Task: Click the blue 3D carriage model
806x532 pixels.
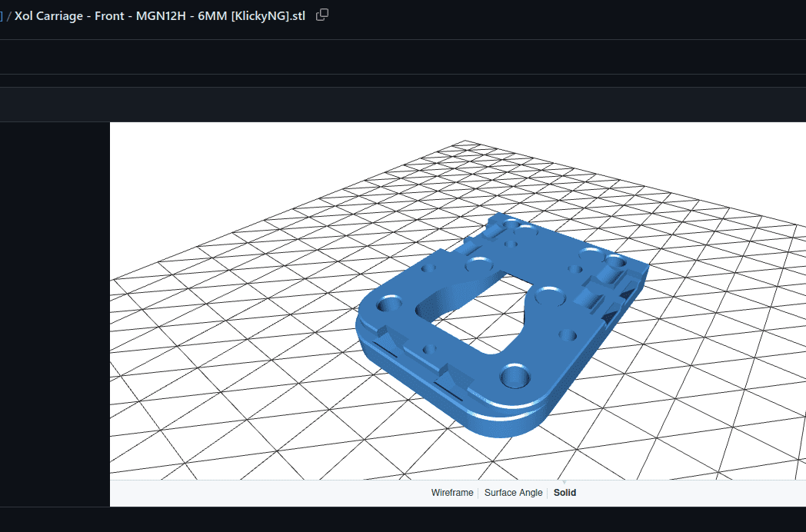Action: pos(501,326)
